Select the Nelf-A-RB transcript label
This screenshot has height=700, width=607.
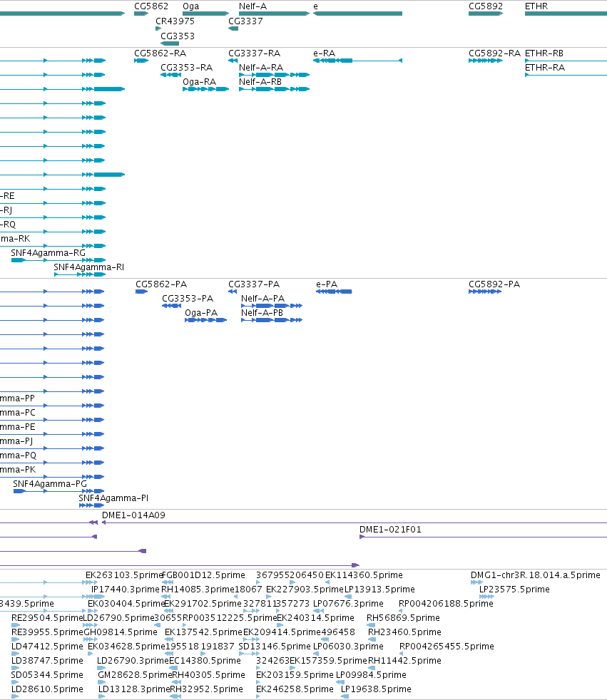tap(260, 82)
